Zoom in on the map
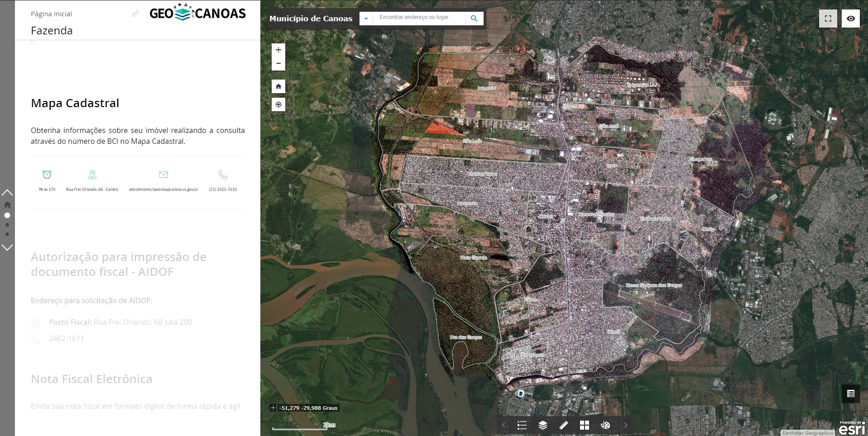Viewport: 868px width, 436px height. coord(278,50)
